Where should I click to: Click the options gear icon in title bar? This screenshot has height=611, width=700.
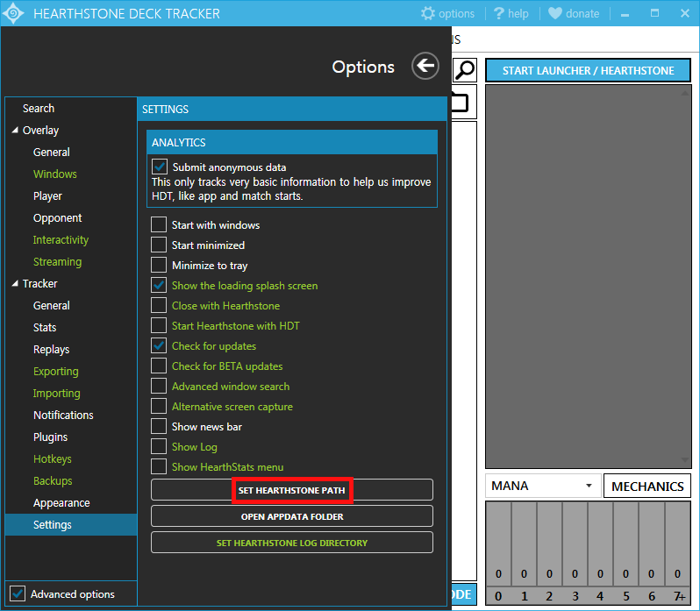[x=428, y=13]
